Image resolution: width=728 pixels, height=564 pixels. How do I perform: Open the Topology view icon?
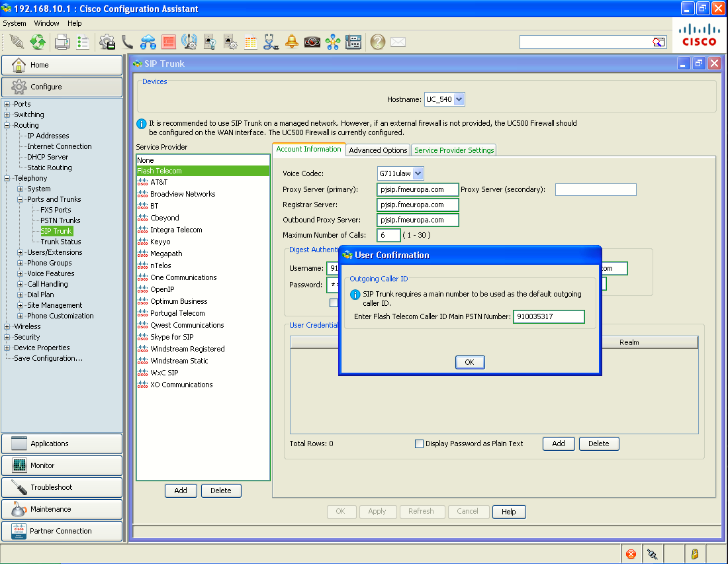pyautogui.click(x=332, y=42)
